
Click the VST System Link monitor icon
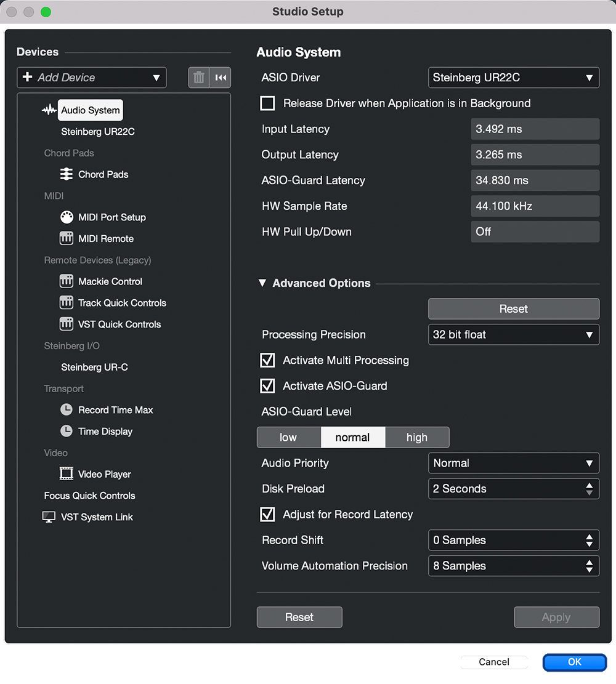(x=49, y=517)
